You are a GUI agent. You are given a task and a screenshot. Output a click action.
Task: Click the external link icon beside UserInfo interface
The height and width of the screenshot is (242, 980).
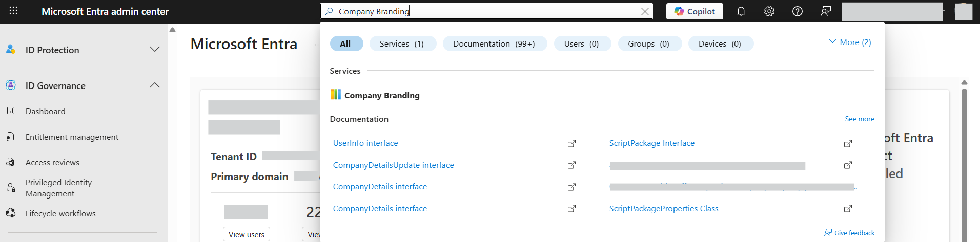click(x=571, y=144)
